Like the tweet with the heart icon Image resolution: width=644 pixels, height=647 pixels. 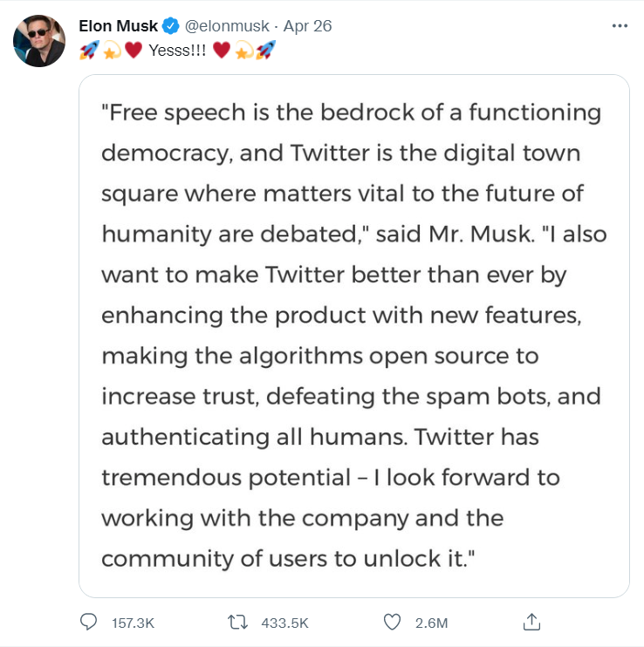pos(392,623)
